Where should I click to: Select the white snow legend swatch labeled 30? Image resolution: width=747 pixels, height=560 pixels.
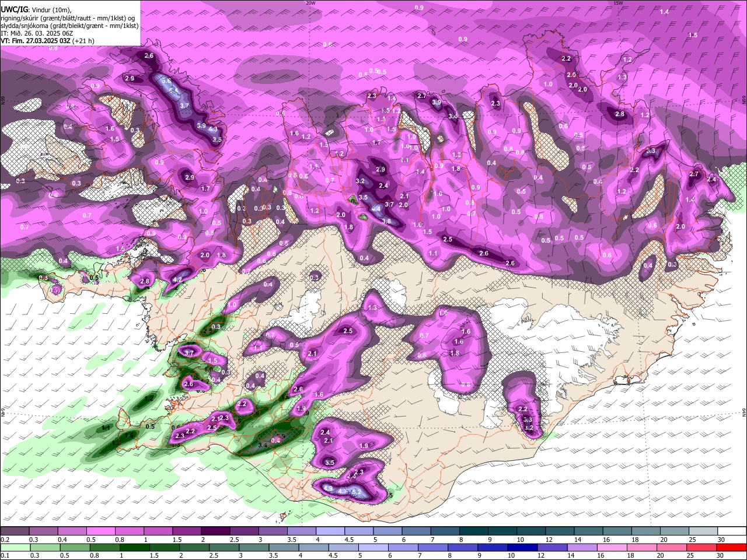coord(732,531)
